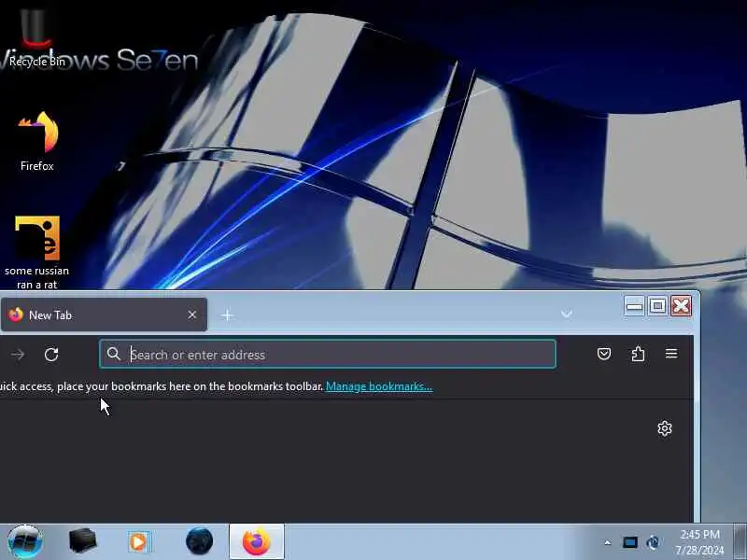Screen dimensions: 747x560
Task: Launch Firefox from the desktop shortcut
Action: click(x=37, y=141)
